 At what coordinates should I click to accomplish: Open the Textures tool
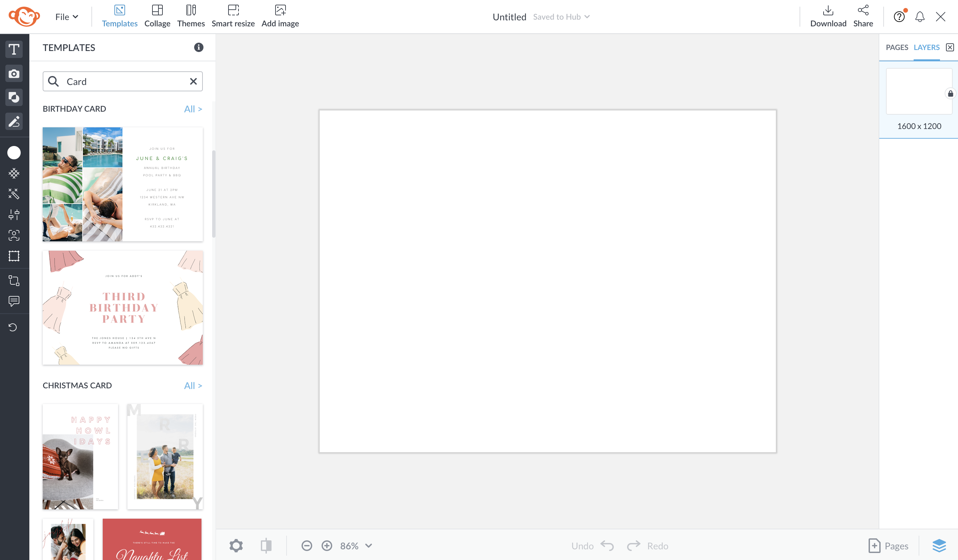click(x=14, y=174)
